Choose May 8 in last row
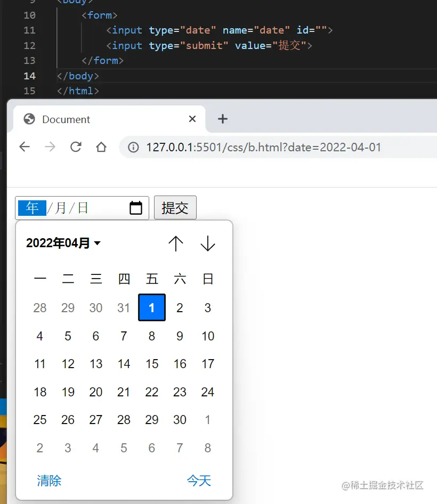Viewport: 437px width, 504px height. (208, 448)
